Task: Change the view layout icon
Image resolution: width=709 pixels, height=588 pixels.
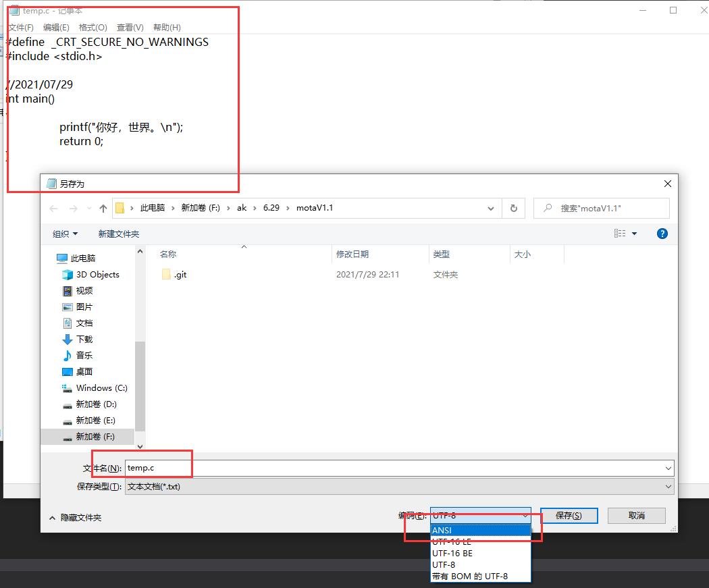Action: click(x=620, y=234)
